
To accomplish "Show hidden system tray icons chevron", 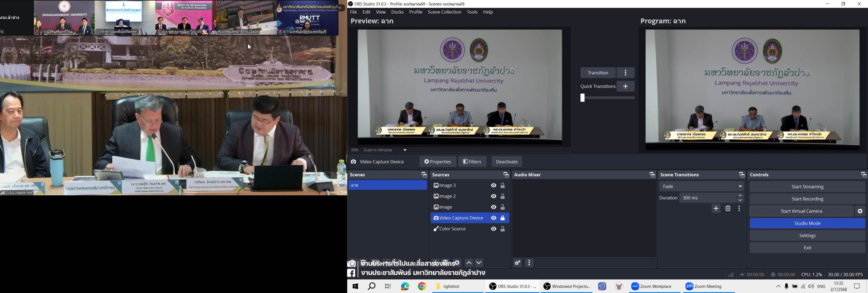I will [x=778, y=287].
